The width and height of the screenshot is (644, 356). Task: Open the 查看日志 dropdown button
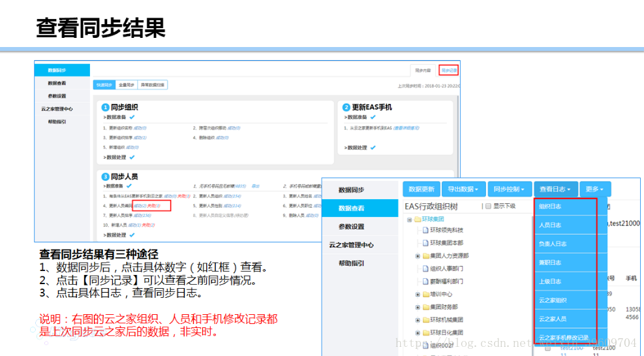(x=556, y=189)
